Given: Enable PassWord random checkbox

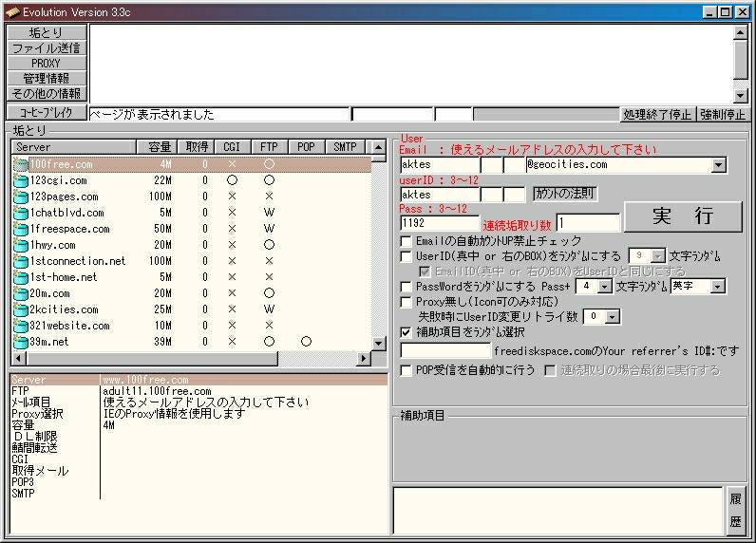Looking at the screenshot, I should [406, 287].
